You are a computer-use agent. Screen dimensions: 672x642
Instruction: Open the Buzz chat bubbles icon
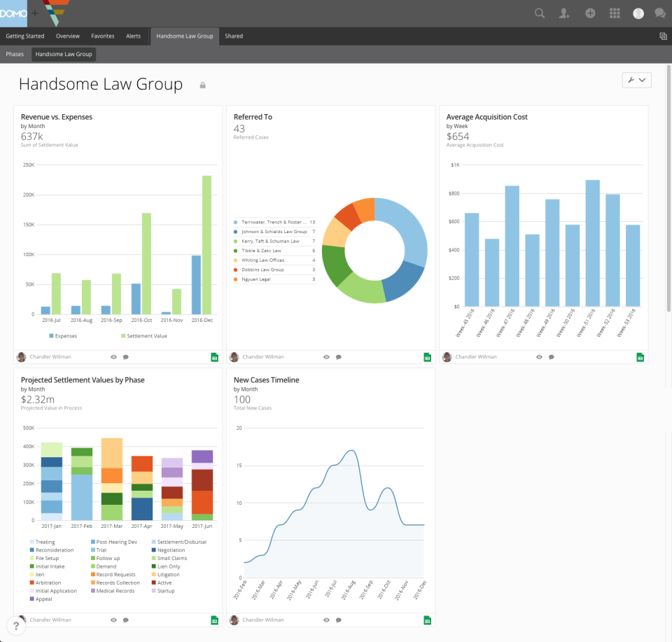[x=659, y=13]
